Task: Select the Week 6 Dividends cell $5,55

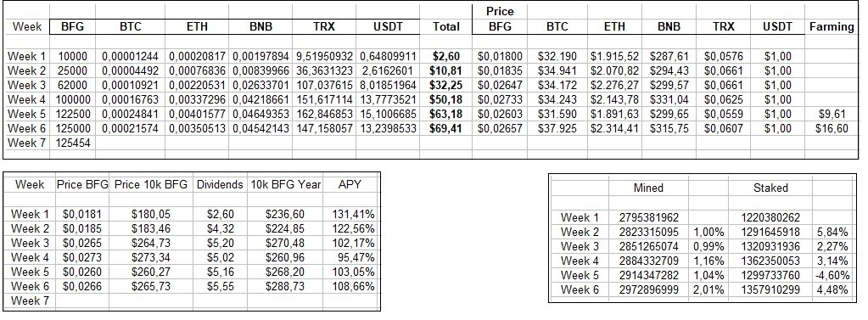Action: [221, 286]
